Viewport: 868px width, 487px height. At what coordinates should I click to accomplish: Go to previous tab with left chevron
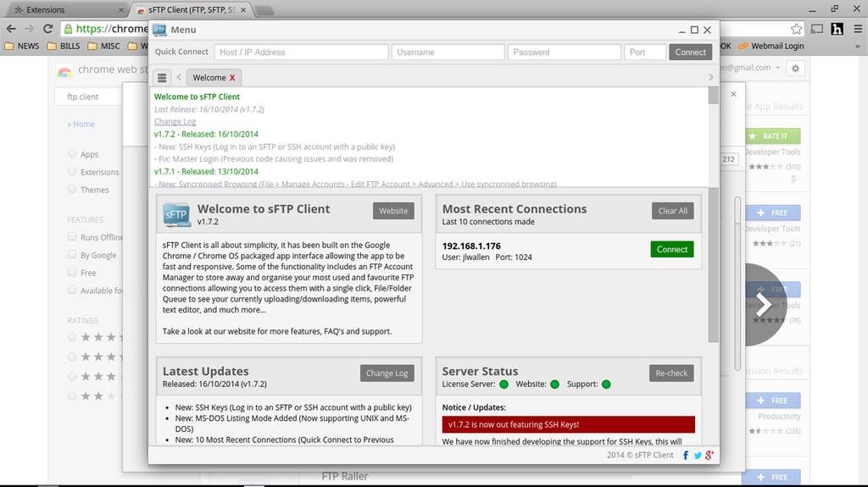point(179,77)
